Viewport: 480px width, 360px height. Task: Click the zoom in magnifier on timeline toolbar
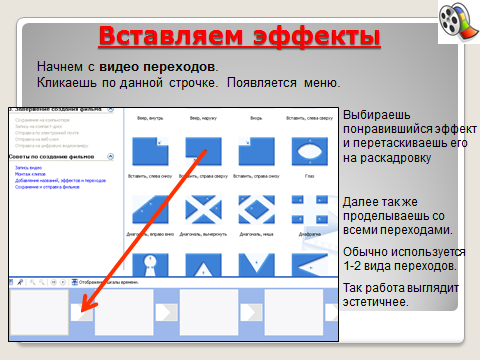[x=32, y=282]
